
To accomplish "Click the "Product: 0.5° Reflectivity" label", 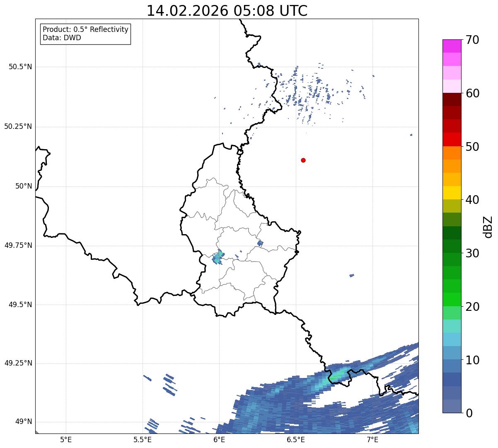I will pyautogui.click(x=85, y=29).
